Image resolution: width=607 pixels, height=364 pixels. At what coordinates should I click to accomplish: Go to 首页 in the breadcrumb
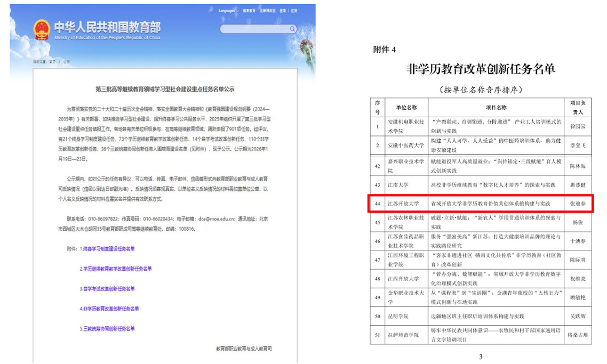click(52, 61)
